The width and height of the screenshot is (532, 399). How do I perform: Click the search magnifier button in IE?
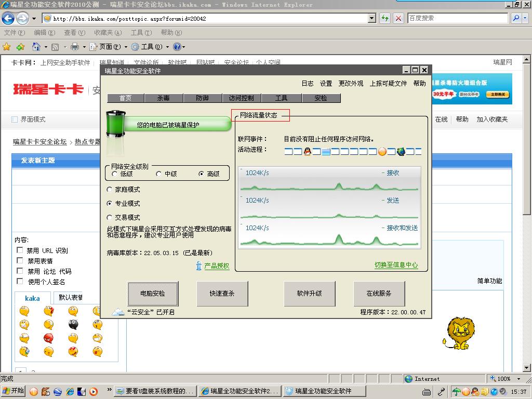click(x=516, y=18)
